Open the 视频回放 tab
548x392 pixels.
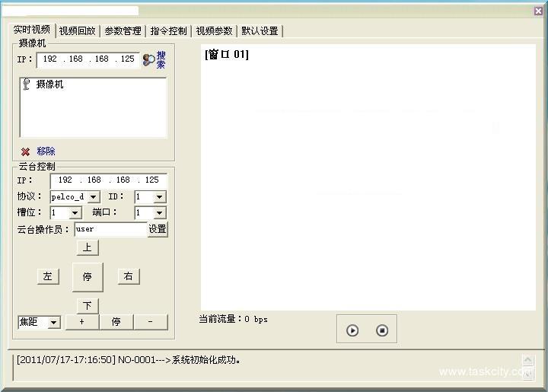pyautogui.click(x=78, y=31)
